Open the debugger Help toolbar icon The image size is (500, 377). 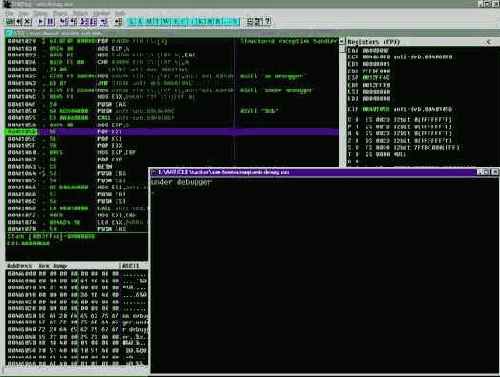268,22
